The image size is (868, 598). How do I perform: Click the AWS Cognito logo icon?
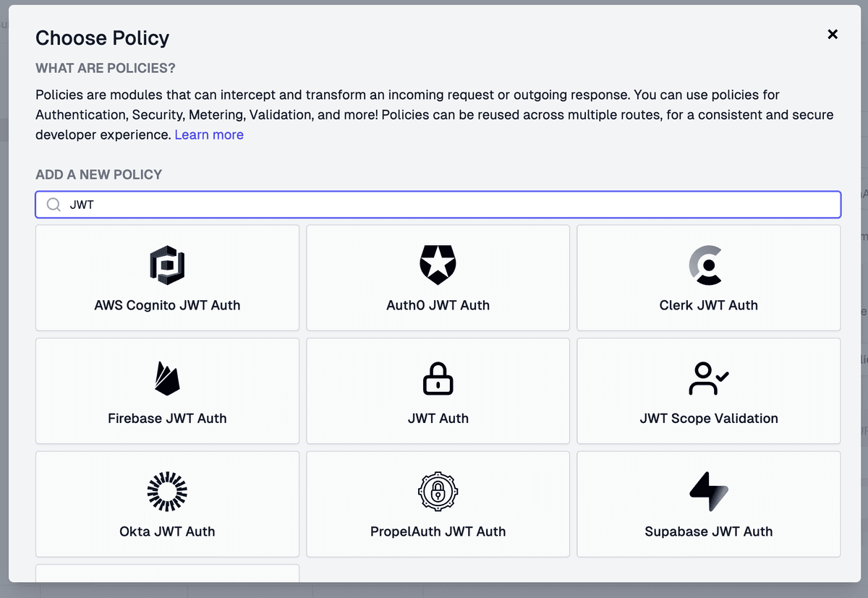[167, 265]
